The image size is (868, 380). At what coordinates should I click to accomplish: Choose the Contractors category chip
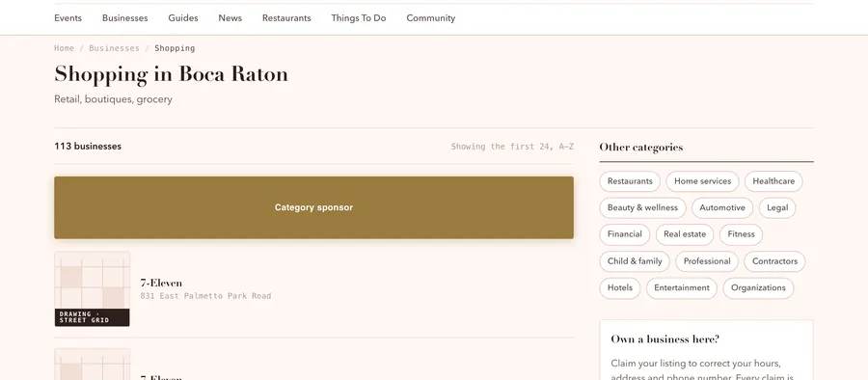tap(775, 261)
